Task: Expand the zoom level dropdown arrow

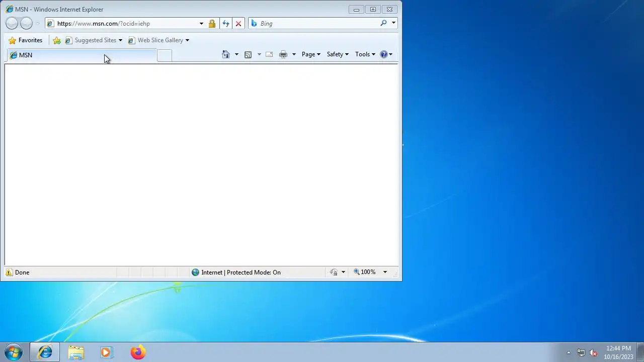Action: 385,272
